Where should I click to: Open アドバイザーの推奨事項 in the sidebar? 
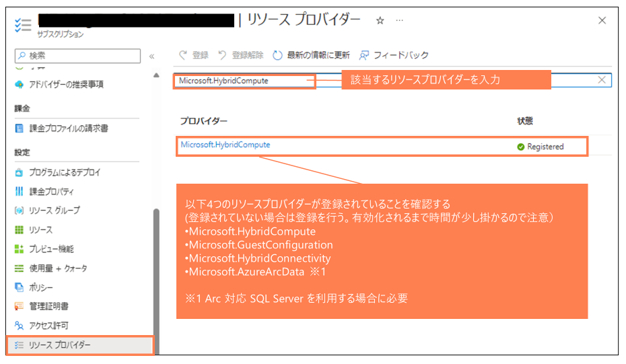(66, 84)
